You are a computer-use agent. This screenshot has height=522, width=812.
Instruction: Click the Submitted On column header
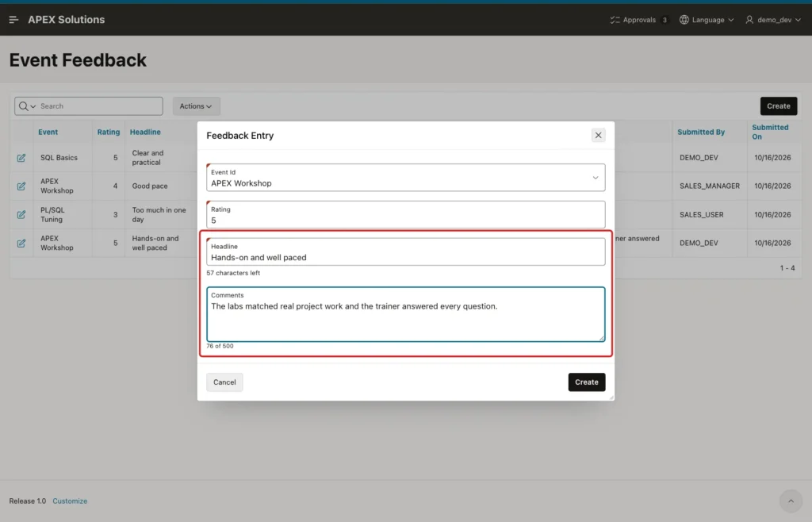[x=770, y=132]
